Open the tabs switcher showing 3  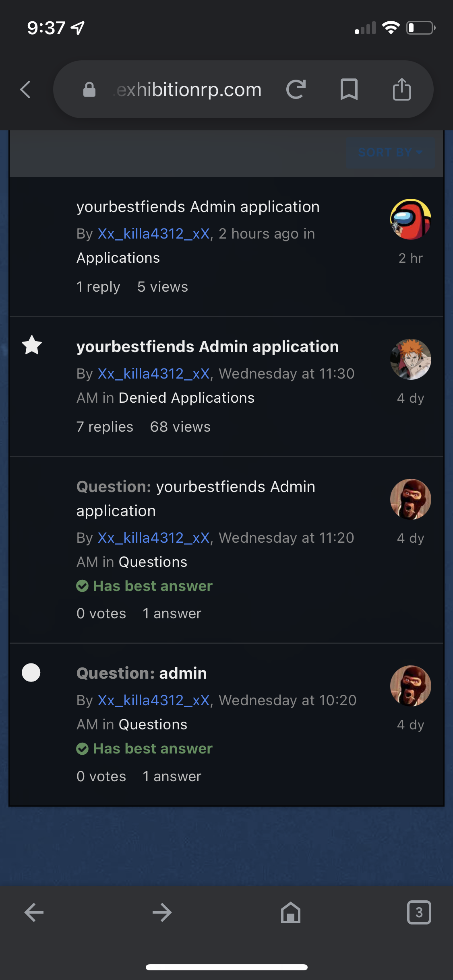419,912
